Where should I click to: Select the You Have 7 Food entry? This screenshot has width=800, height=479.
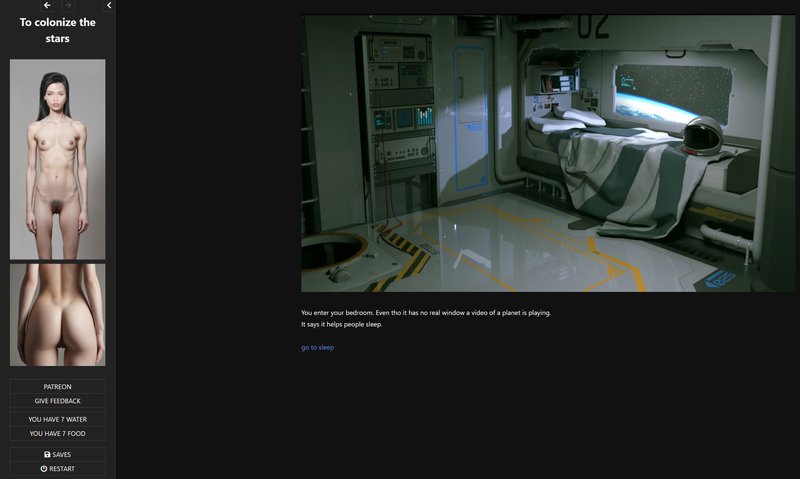[x=58, y=434]
